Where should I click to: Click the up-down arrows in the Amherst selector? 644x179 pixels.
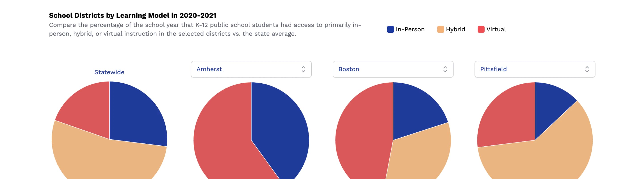(x=303, y=69)
